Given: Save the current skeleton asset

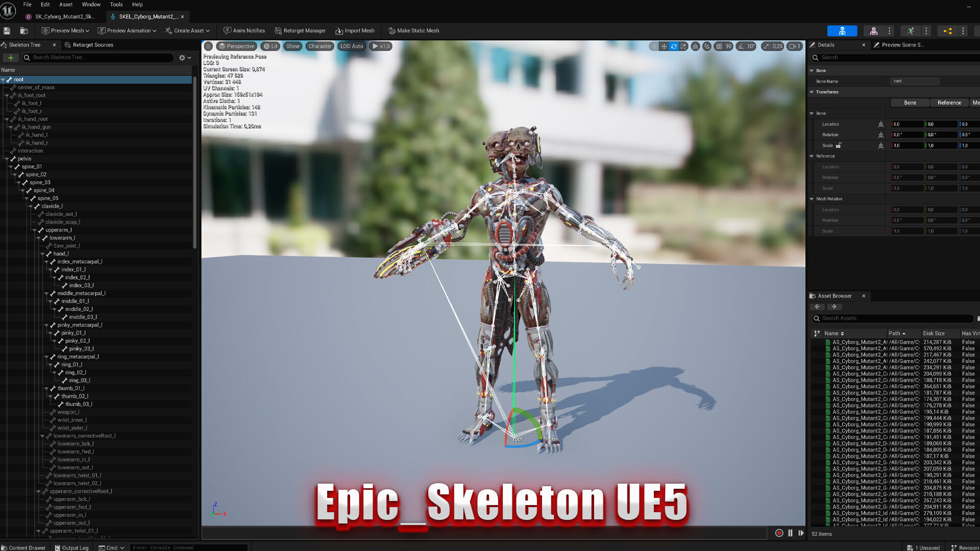Looking at the screenshot, I should [7, 31].
